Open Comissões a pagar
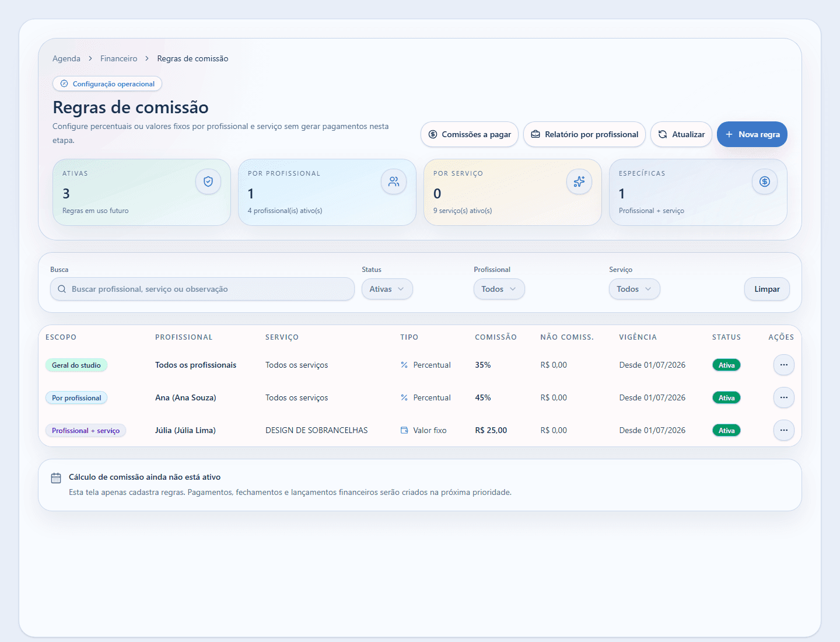Viewport: 840px width, 642px height. 470,134
